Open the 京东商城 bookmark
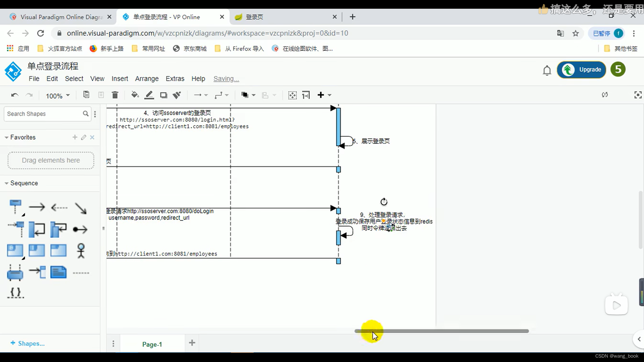Screen dimensions: 644x362 190,49
